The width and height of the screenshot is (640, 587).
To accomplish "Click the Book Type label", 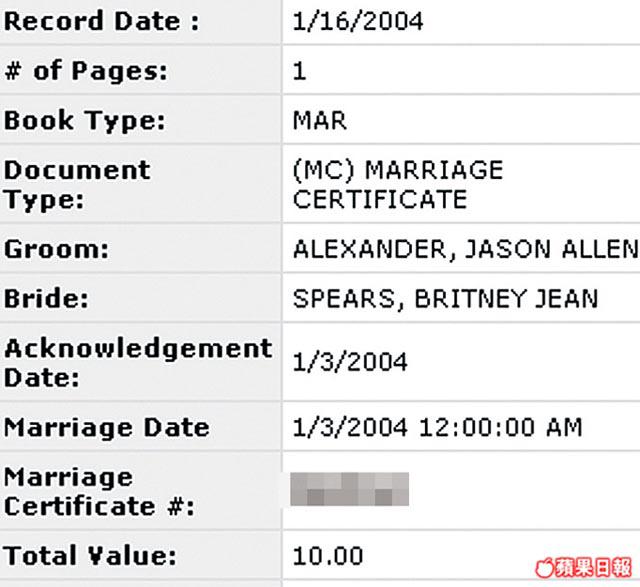I will [x=84, y=121].
